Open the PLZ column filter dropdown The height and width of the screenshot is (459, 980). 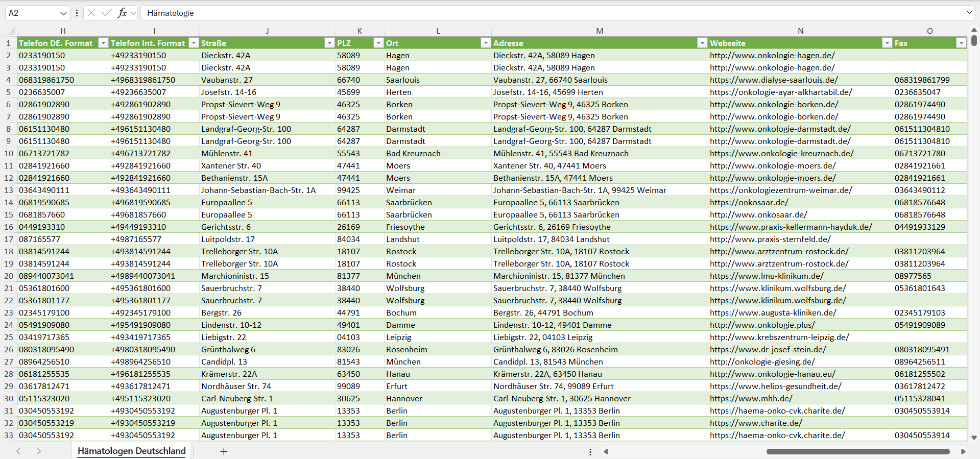378,43
